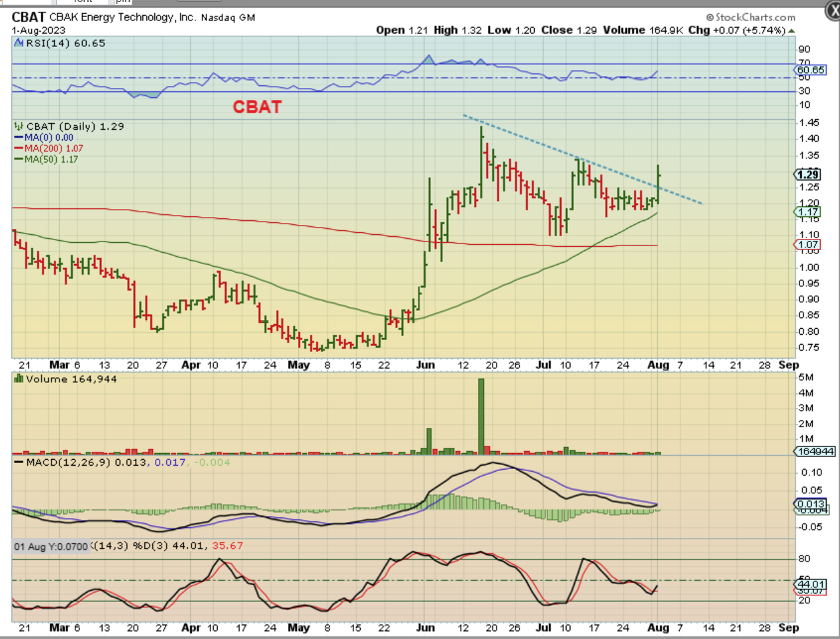Click the 'Volume 164.9K' header value
This screenshot has width=840, height=639.
click(x=643, y=30)
